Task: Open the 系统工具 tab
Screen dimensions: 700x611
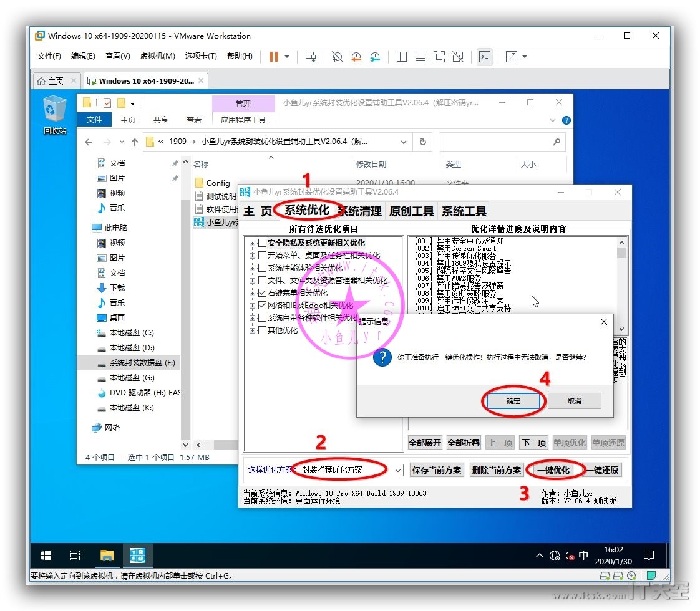Action: point(464,211)
